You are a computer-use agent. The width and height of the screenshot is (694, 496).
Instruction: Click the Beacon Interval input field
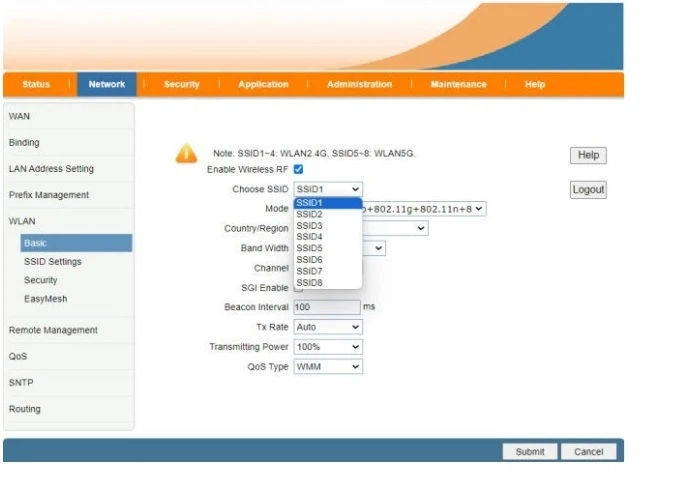click(x=327, y=307)
